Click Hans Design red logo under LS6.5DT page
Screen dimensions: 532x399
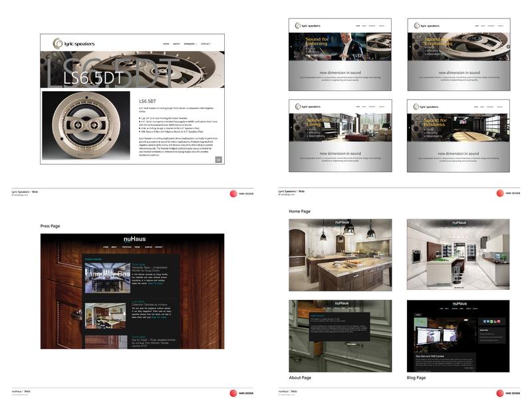click(233, 194)
